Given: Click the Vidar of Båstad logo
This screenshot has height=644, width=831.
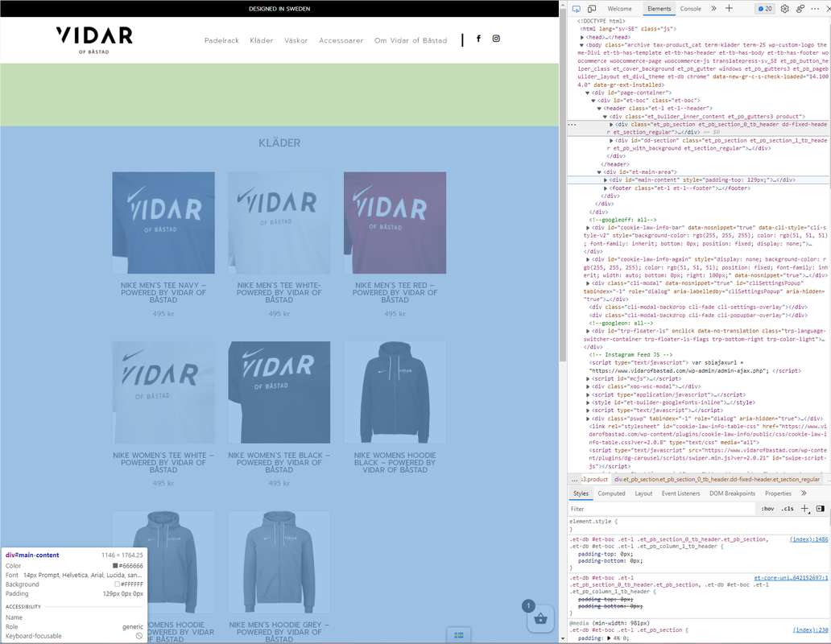Looking at the screenshot, I should tap(94, 39).
